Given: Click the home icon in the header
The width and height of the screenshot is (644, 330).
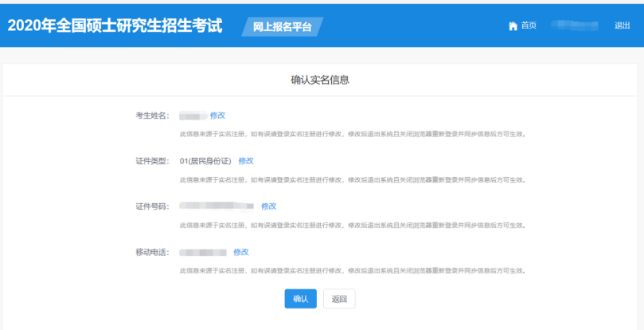Looking at the screenshot, I should pos(513,26).
